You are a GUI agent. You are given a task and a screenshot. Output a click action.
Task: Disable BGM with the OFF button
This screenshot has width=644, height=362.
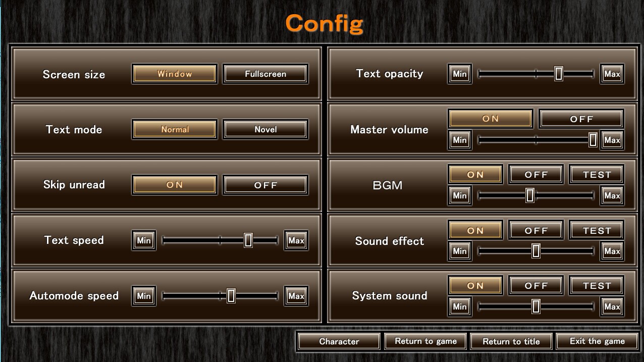click(536, 175)
